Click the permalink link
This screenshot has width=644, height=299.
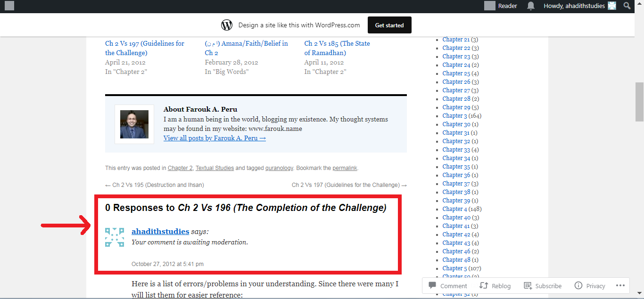tap(345, 168)
